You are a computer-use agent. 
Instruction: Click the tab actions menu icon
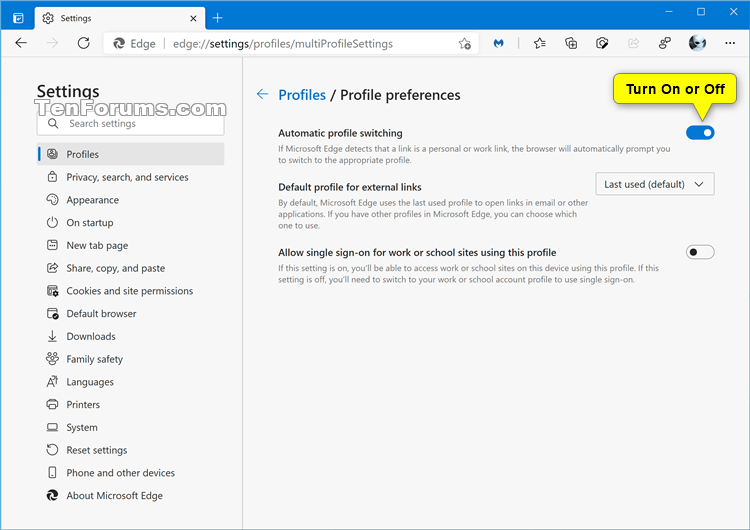coord(18,18)
